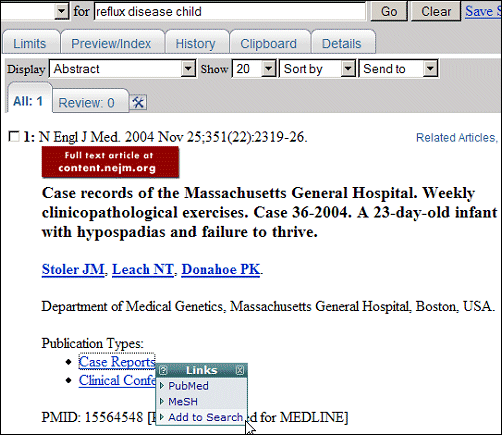
Task: Click the Clinical Conference publication type link
Action: pyautogui.click(x=117, y=380)
